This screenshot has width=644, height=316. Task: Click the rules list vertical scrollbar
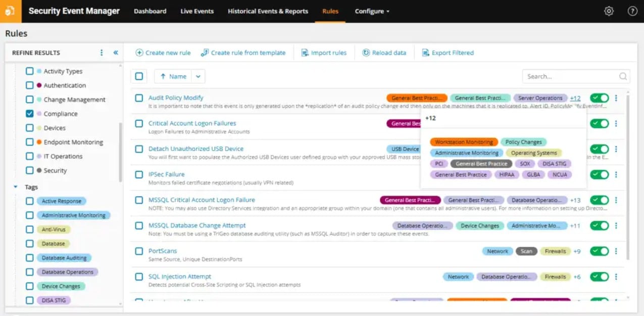coord(628,177)
